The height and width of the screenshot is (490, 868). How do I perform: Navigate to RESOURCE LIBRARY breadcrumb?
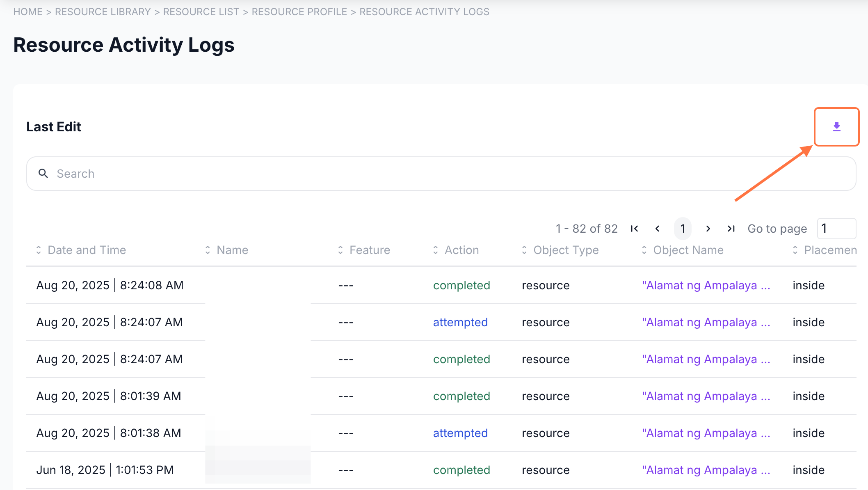[103, 11]
